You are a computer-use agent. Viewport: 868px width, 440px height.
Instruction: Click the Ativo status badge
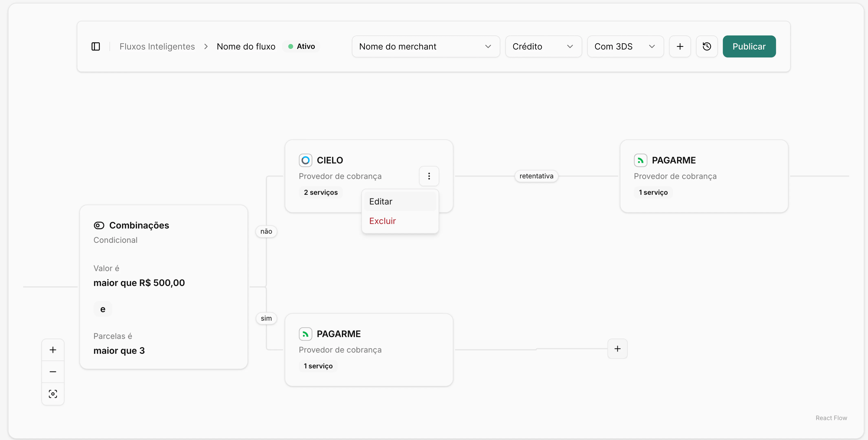coord(301,46)
